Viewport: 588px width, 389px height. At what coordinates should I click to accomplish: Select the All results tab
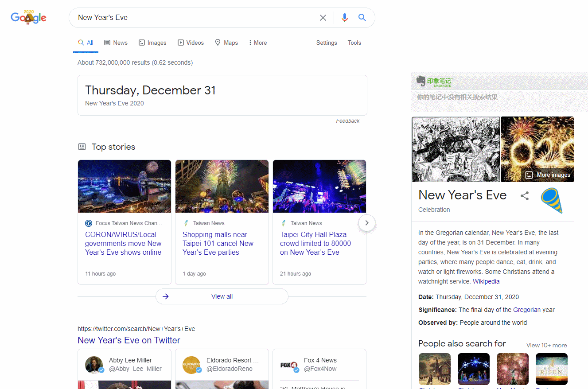click(86, 43)
